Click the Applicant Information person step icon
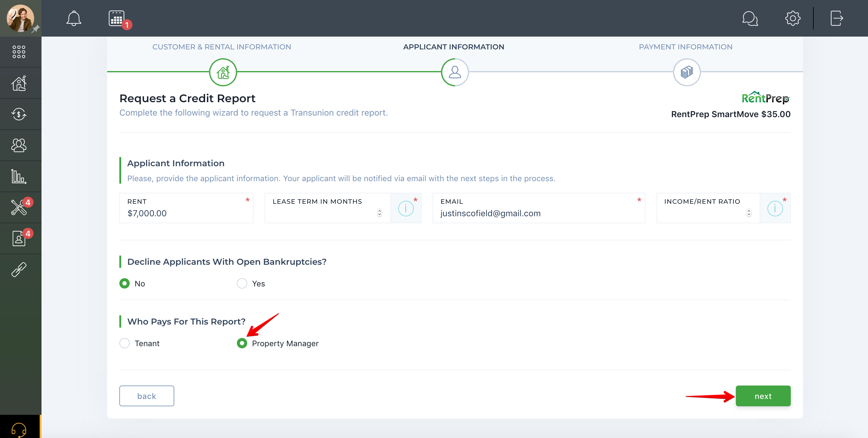Image resolution: width=868 pixels, height=438 pixels. tap(454, 72)
